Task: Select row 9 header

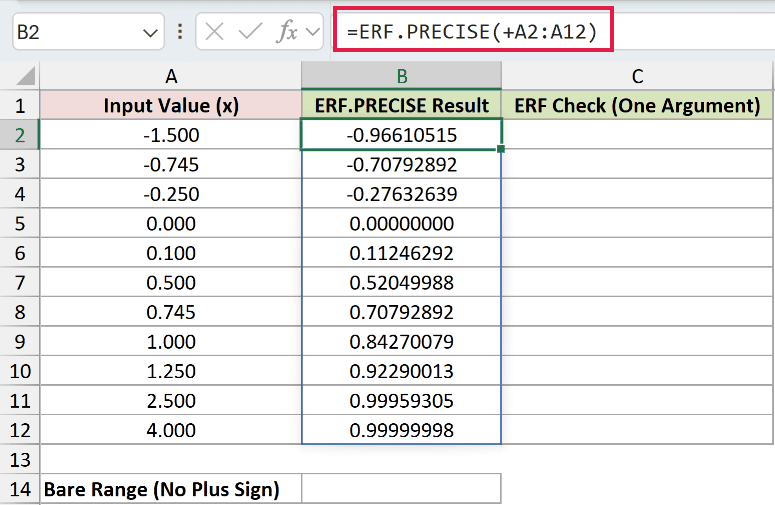Action: [x=20, y=341]
